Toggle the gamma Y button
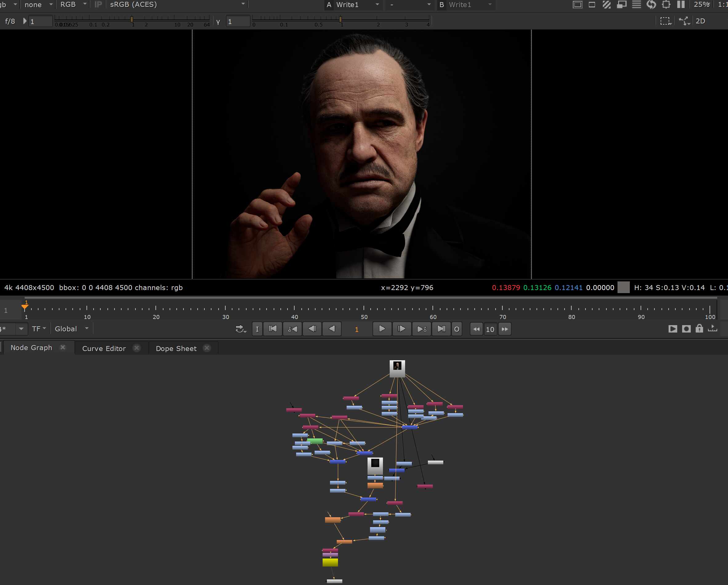 [218, 22]
